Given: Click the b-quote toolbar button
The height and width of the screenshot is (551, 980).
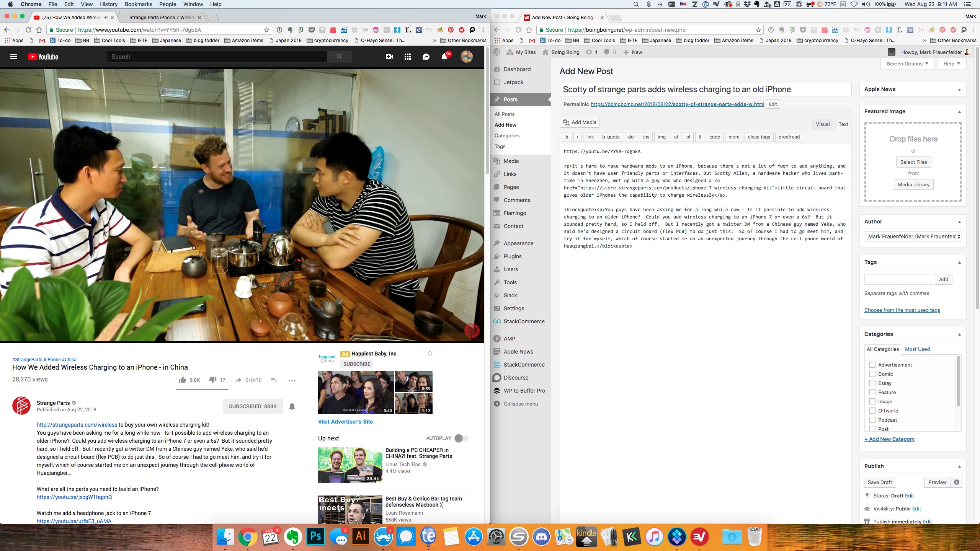Looking at the screenshot, I should [x=611, y=137].
